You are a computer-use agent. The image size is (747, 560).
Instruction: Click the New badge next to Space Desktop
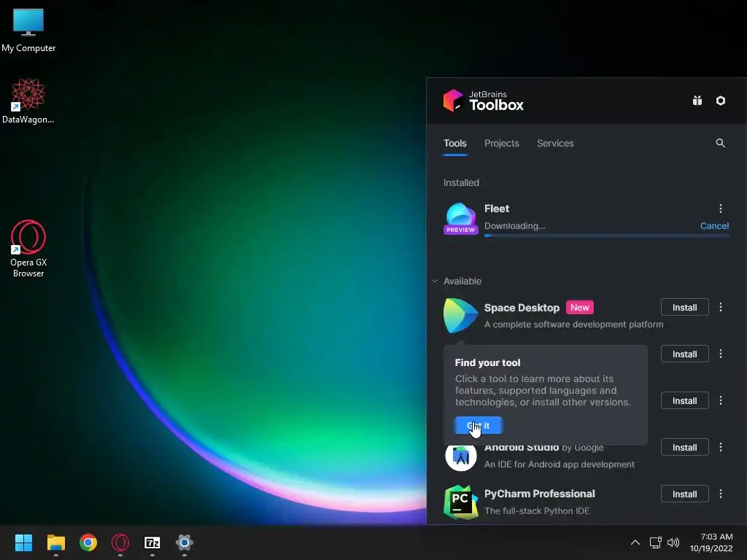(579, 308)
